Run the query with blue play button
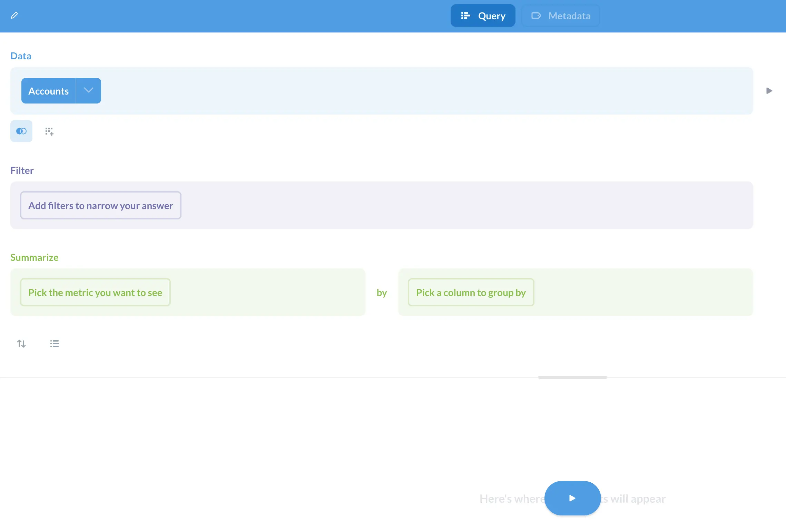Image resolution: width=786 pixels, height=532 pixels. pyautogui.click(x=572, y=498)
